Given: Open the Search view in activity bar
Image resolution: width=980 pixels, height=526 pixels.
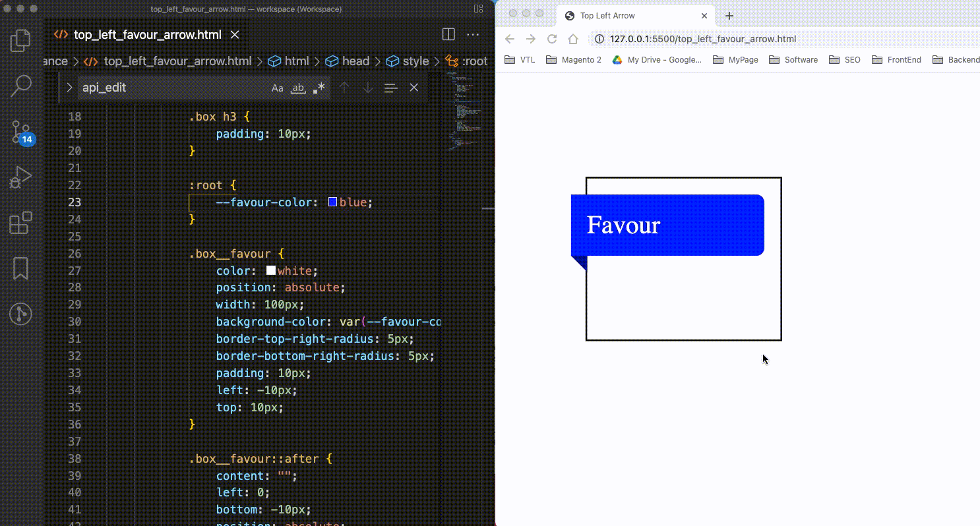Looking at the screenshot, I should click(x=20, y=86).
